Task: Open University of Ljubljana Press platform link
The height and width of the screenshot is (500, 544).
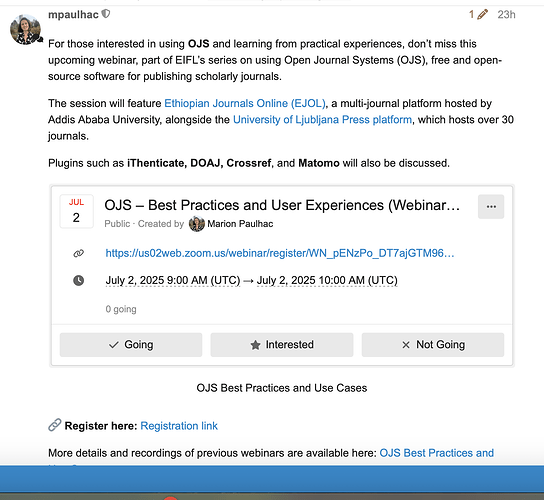Action: 322,120
